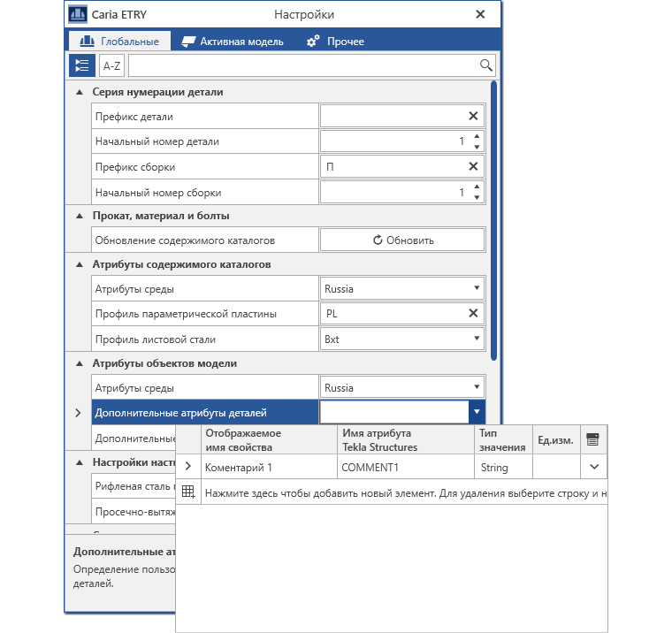
Task: Collapse Прокат, материал и болты section
Action: click(80, 216)
